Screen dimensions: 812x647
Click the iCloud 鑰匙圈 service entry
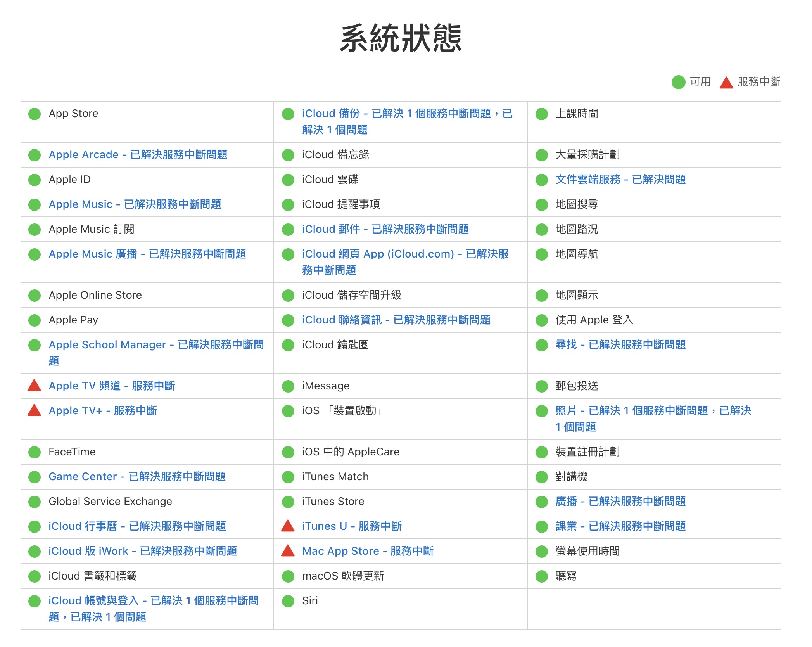(335, 344)
